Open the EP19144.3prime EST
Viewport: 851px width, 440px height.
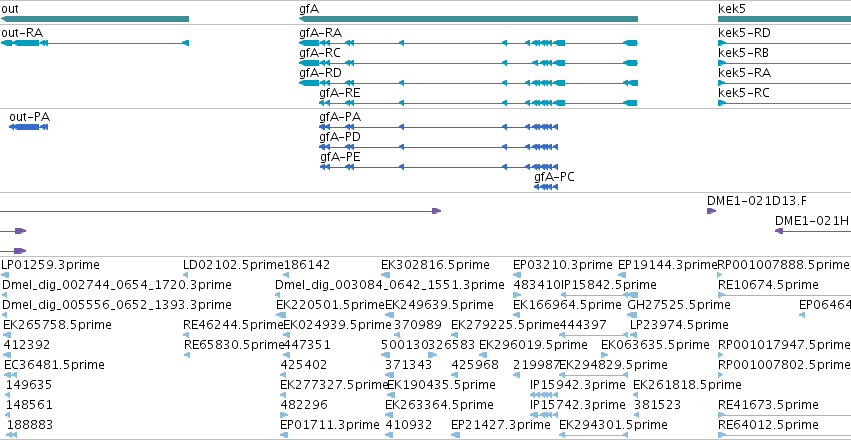pyautogui.click(x=668, y=265)
